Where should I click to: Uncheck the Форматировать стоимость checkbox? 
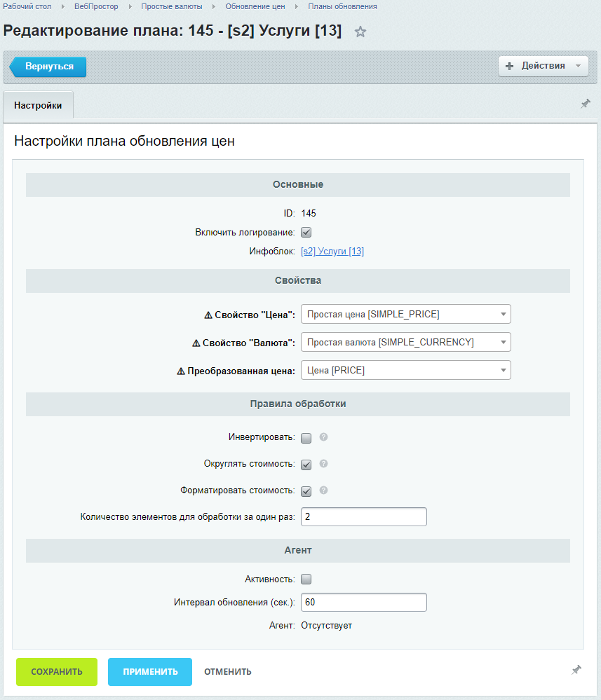[306, 491]
